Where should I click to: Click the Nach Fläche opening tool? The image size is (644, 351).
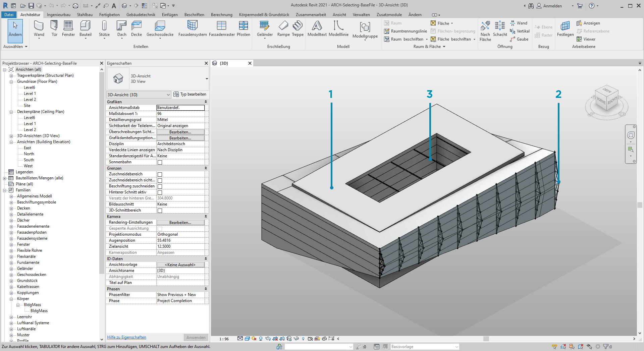(x=485, y=31)
